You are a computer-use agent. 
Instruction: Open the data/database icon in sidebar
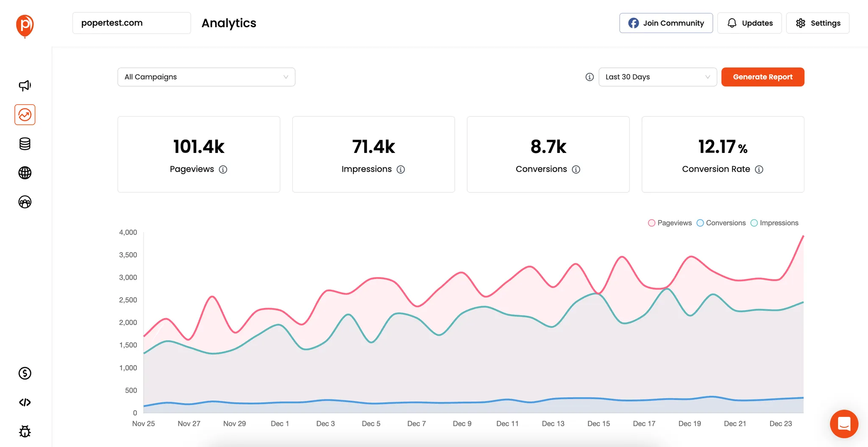click(x=25, y=144)
